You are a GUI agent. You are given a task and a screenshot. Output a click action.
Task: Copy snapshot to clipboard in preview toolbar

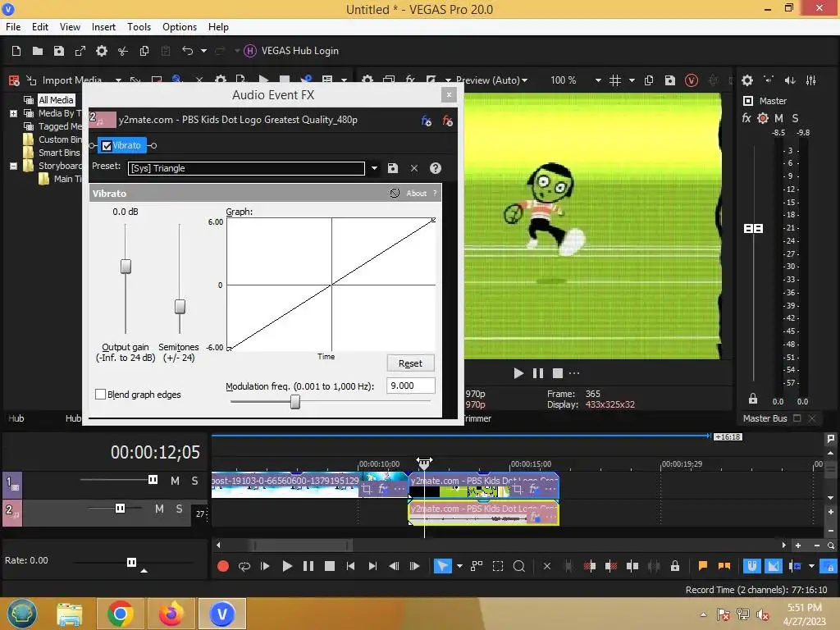pyautogui.click(x=649, y=80)
